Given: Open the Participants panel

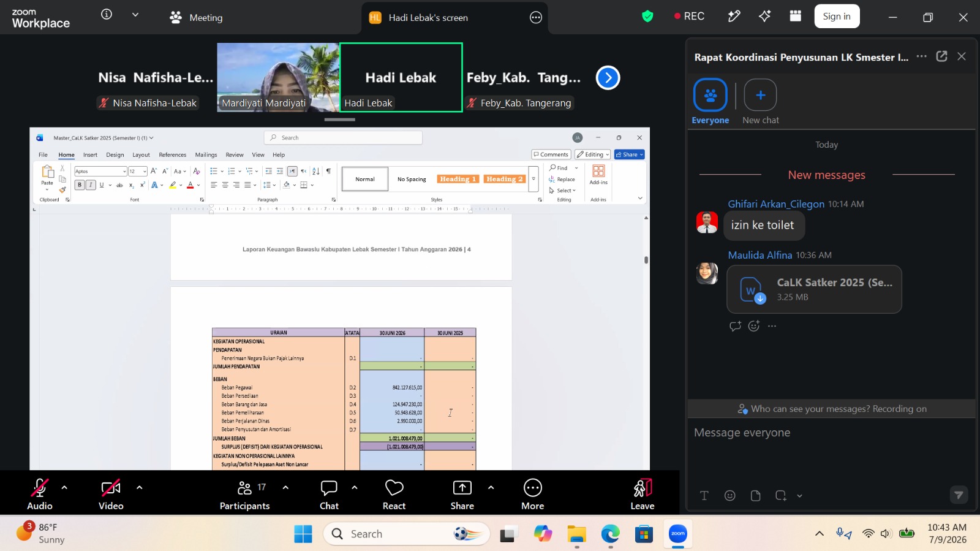Looking at the screenshot, I should click(x=244, y=494).
